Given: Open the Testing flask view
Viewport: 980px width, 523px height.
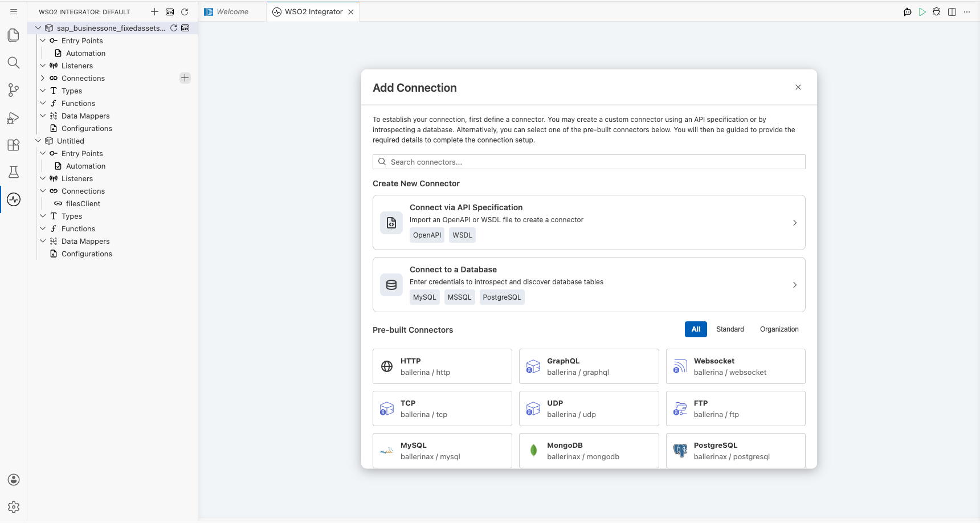Looking at the screenshot, I should point(14,172).
